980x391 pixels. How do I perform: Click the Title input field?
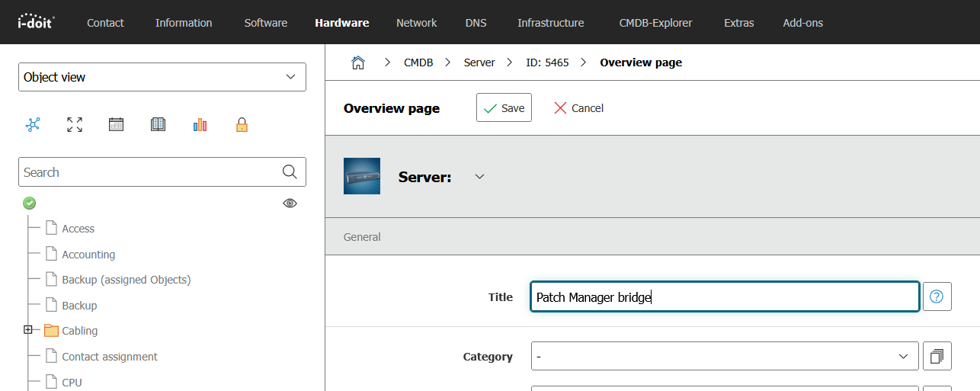click(x=725, y=296)
